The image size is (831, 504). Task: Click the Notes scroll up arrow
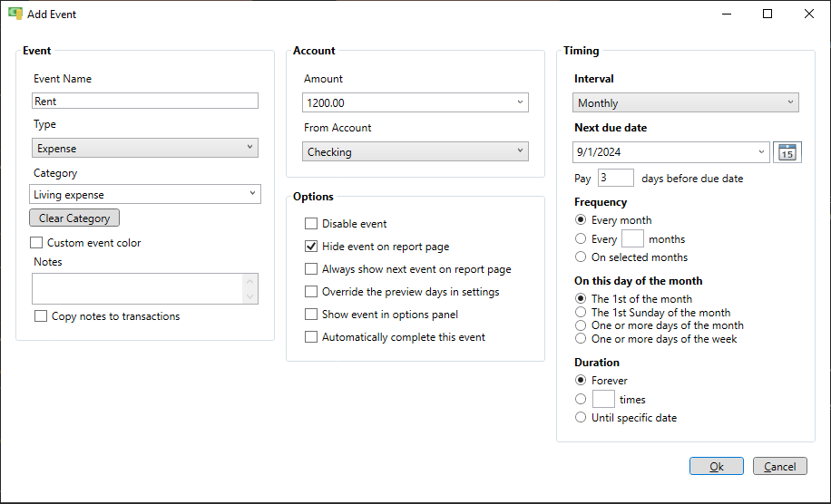click(x=250, y=281)
